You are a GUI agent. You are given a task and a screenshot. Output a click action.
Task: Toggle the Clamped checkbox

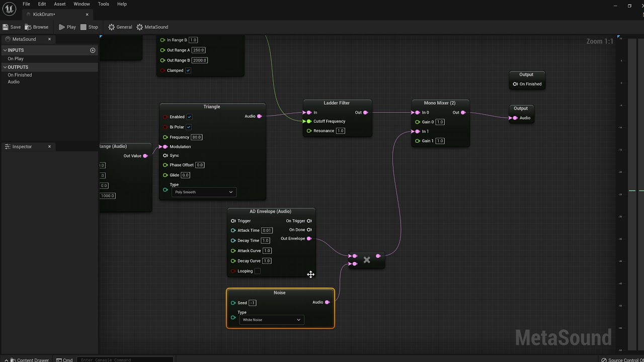pos(188,70)
